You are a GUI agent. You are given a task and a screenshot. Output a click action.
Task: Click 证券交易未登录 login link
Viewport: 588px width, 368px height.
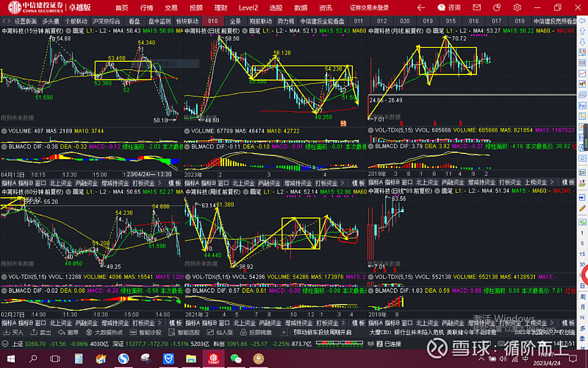pos(369,7)
